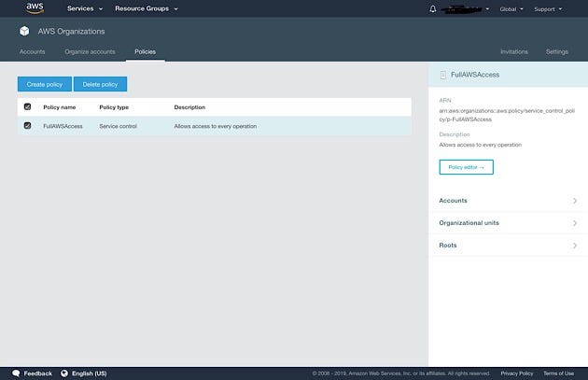Image resolution: width=588 pixels, height=380 pixels.
Task: Click the English (US) language selector
Action: tap(90, 373)
